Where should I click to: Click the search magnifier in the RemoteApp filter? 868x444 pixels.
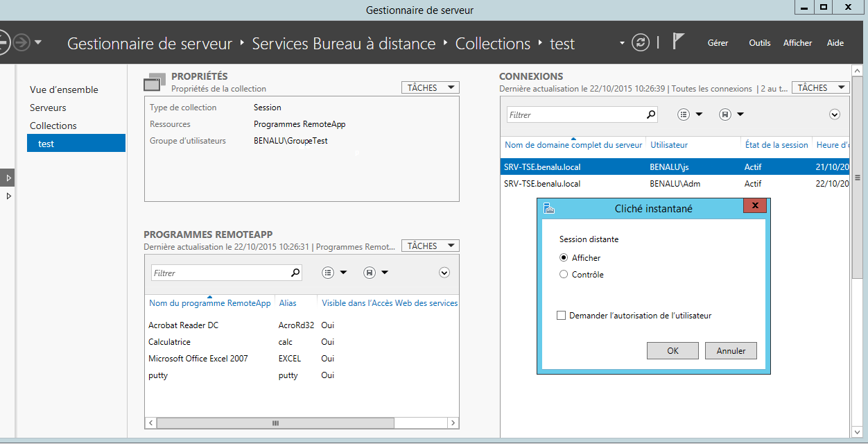click(295, 273)
